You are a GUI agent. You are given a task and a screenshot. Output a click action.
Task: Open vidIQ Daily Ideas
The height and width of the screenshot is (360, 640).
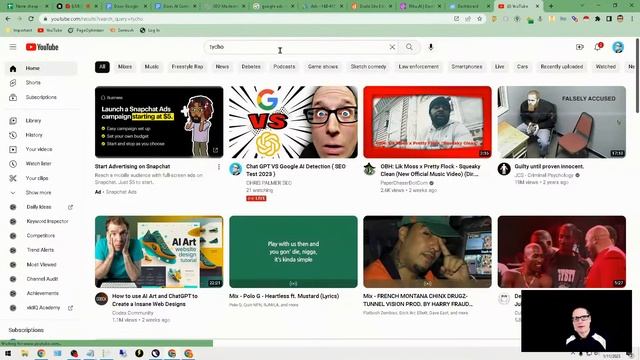(41, 207)
